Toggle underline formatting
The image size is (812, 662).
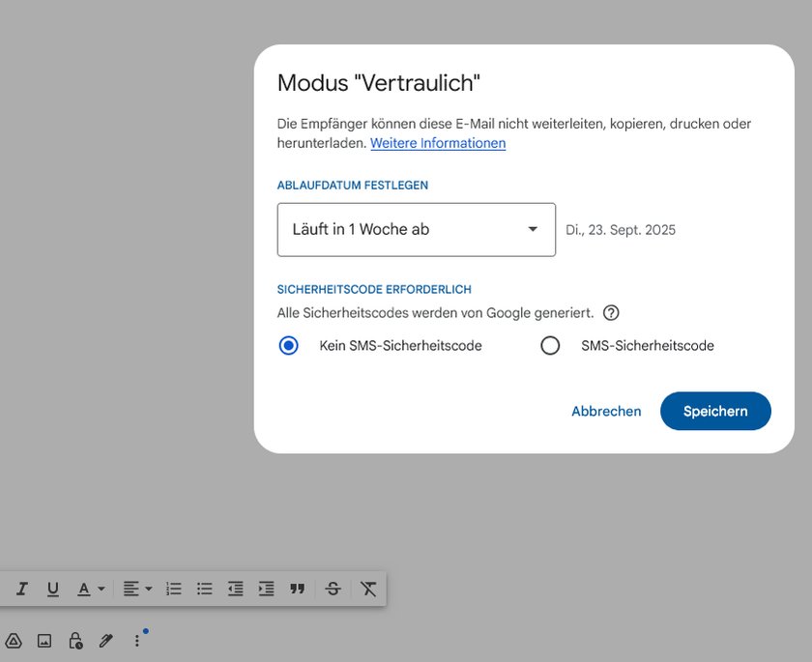click(53, 588)
